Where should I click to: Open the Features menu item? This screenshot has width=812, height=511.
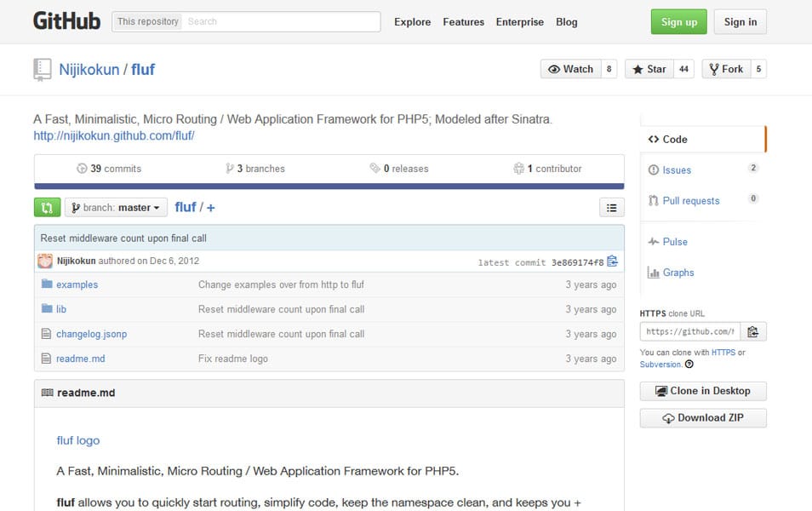point(464,22)
